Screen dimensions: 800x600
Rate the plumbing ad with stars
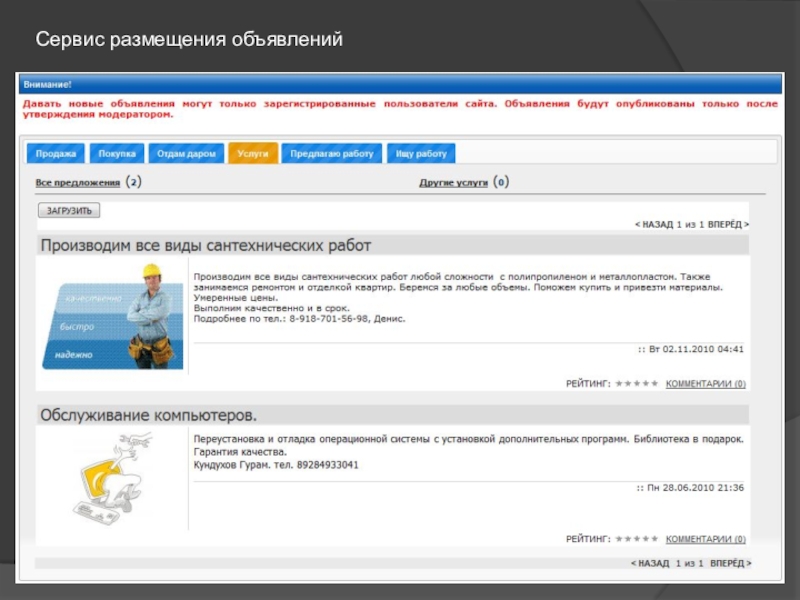click(x=637, y=384)
